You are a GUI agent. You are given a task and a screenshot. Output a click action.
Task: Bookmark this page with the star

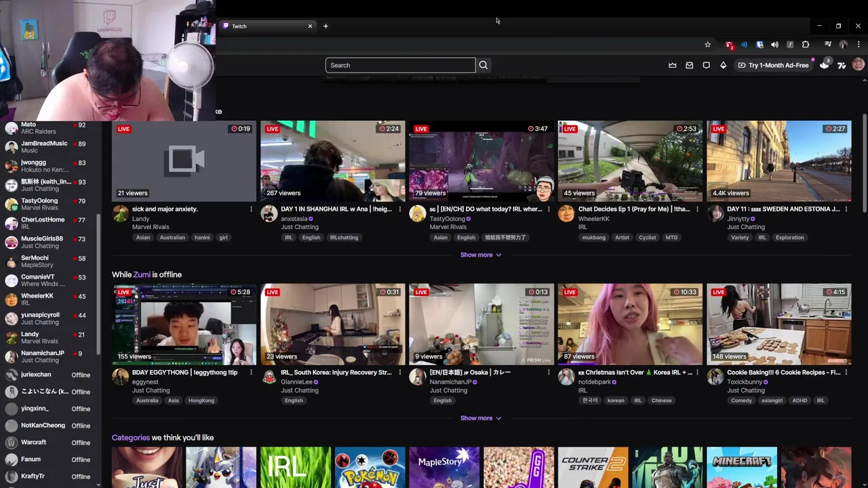[x=707, y=45]
